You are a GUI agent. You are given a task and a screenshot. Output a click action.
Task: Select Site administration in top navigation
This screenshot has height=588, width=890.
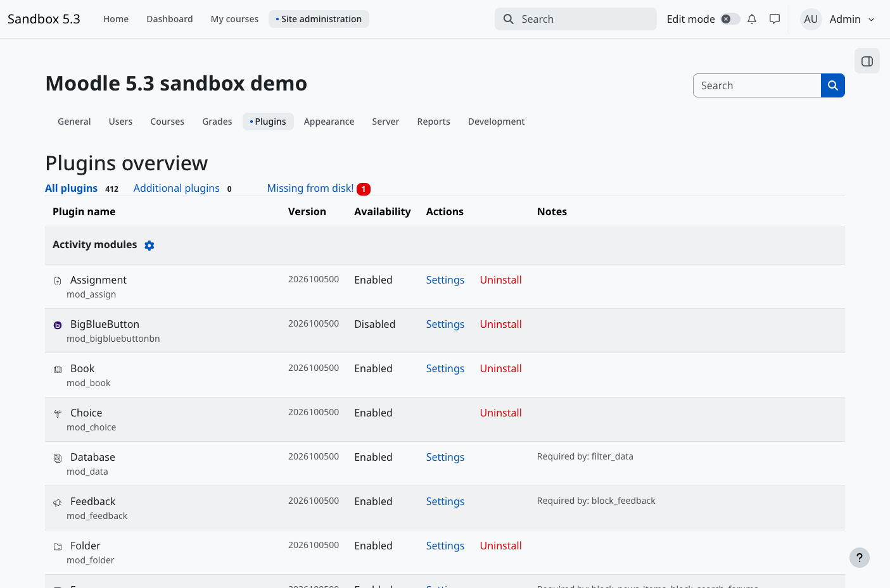pyautogui.click(x=319, y=19)
